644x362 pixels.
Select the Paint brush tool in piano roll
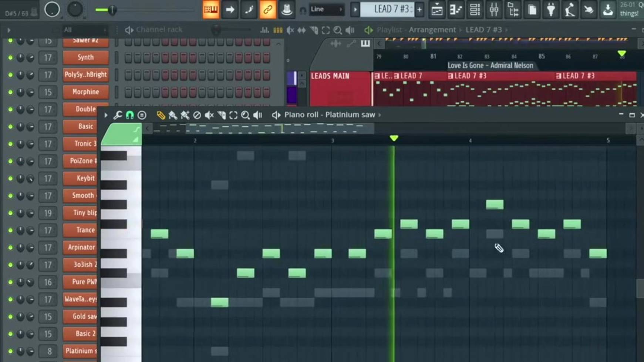click(173, 115)
